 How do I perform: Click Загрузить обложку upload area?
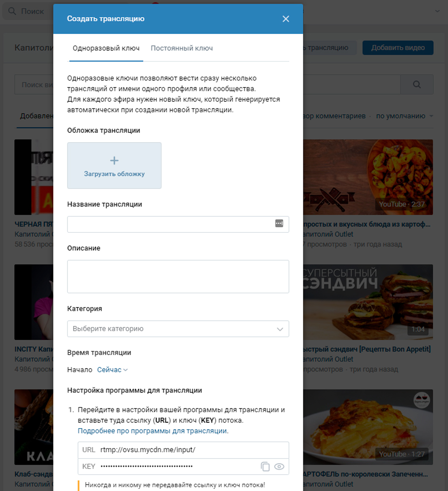coord(114,165)
